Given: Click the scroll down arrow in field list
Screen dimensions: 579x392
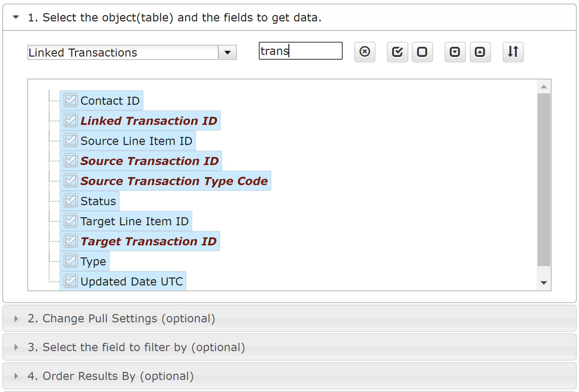Looking at the screenshot, I should click(x=544, y=283).
